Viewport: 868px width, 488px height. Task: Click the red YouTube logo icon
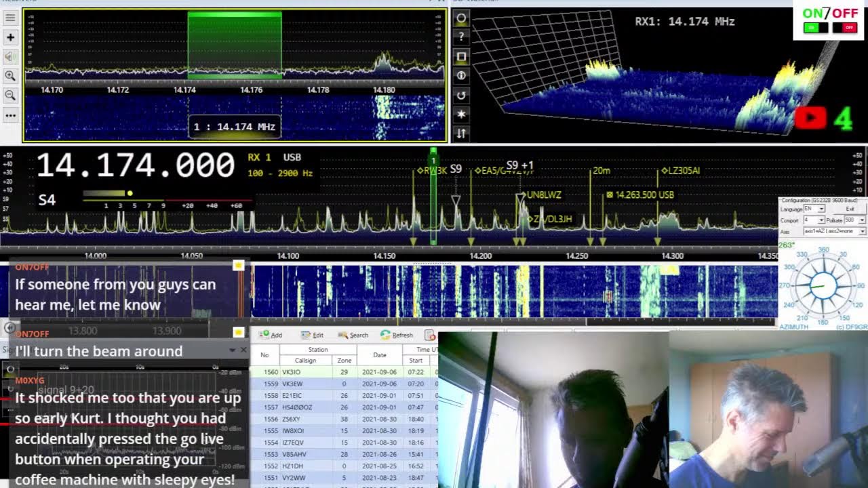pyautogui.click(x=810, y=117)
